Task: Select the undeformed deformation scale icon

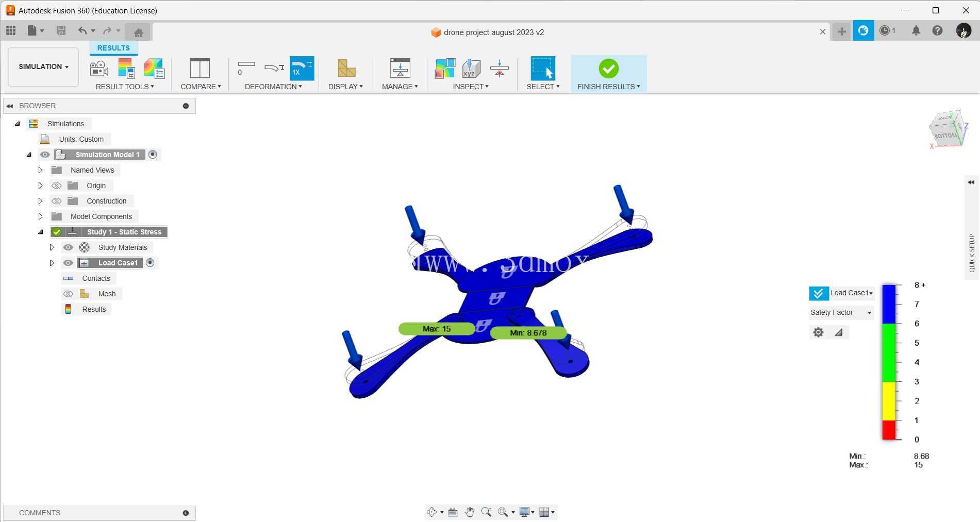Action: [246, 68]
